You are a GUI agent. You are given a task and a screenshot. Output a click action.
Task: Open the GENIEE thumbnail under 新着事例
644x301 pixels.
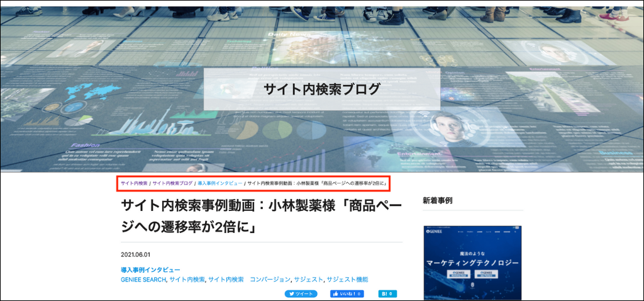[x=472, y=263]
